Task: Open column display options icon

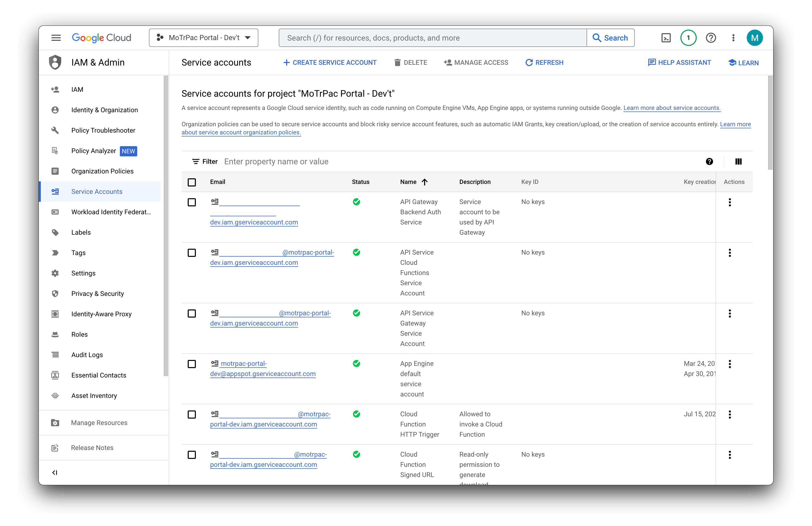Action: (x=738, y=161)
